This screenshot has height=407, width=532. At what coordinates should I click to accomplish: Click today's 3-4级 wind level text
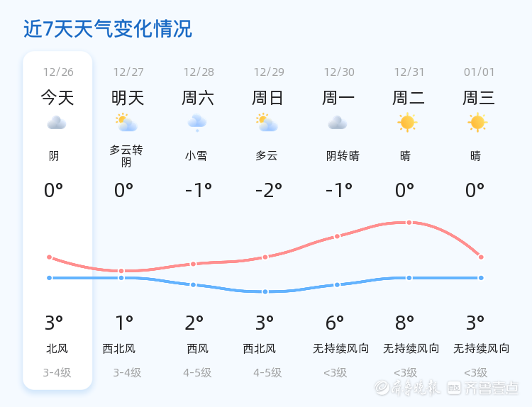[57, 372]
